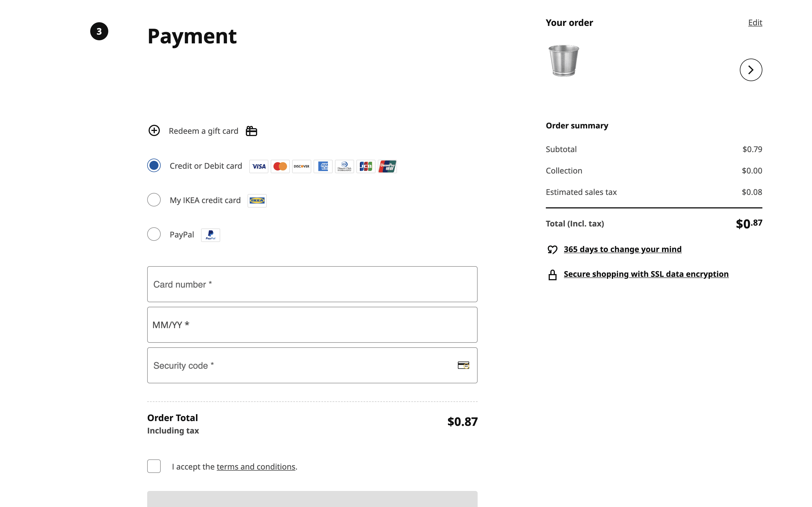
Task: Focus the Card number field
Action: point(312,284)
